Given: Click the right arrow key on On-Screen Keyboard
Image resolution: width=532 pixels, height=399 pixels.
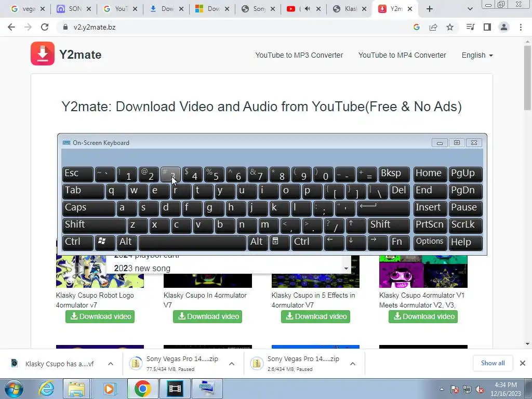Looking at the screenshot, I should (377, 243).
